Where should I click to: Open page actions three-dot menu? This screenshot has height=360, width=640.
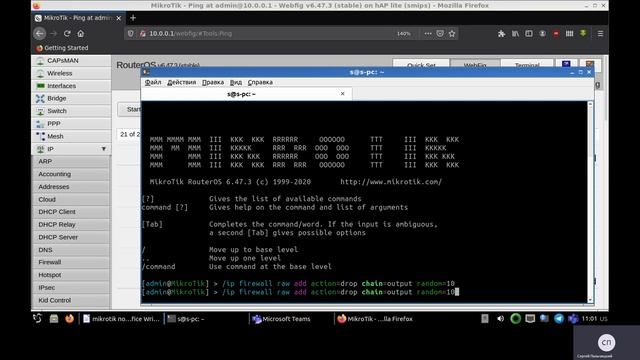(427, 33)
